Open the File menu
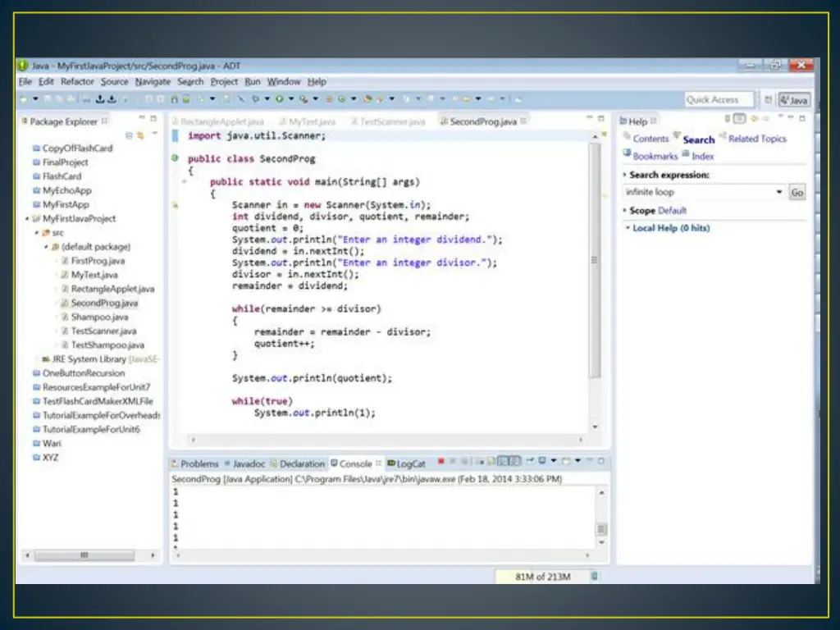This screenshot has height=630, width=840. 25,81
